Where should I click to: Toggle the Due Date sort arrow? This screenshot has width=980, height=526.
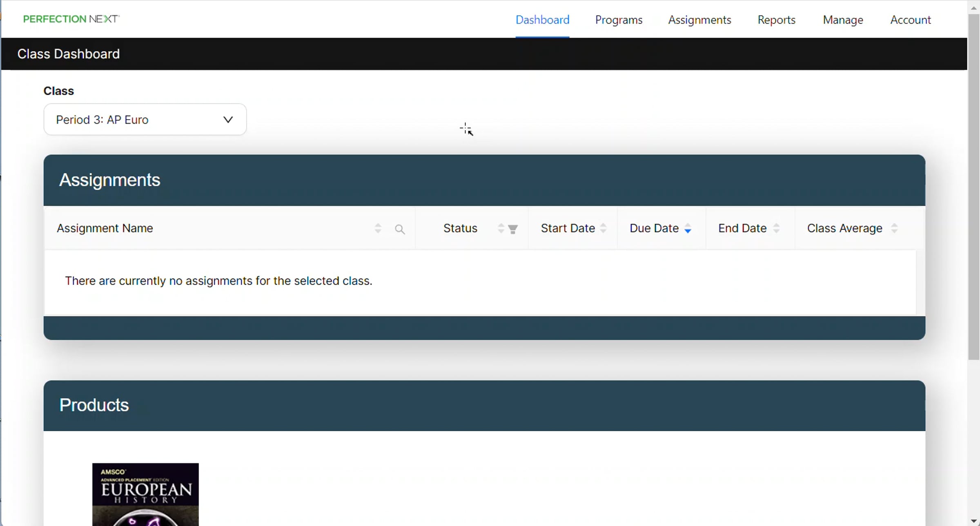688,229
